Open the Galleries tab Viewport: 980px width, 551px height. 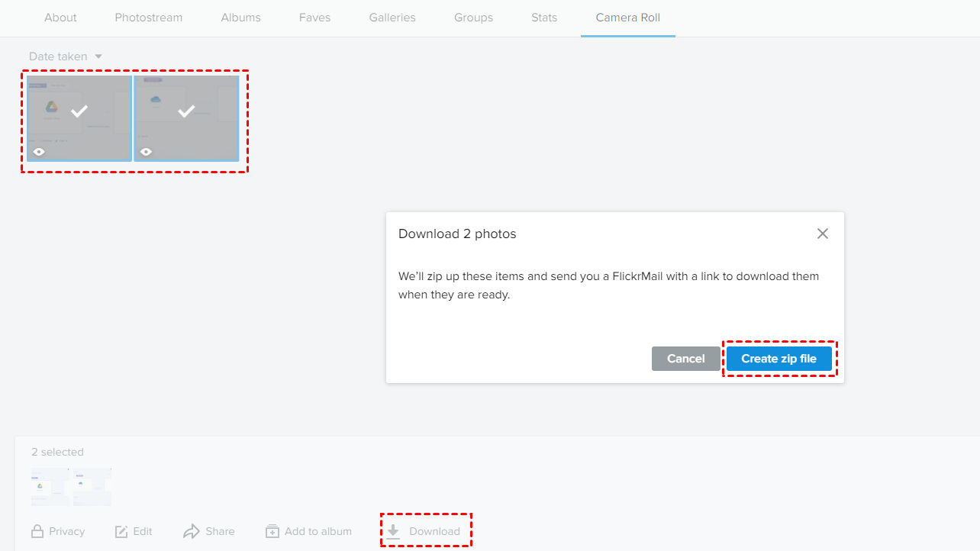392,18
